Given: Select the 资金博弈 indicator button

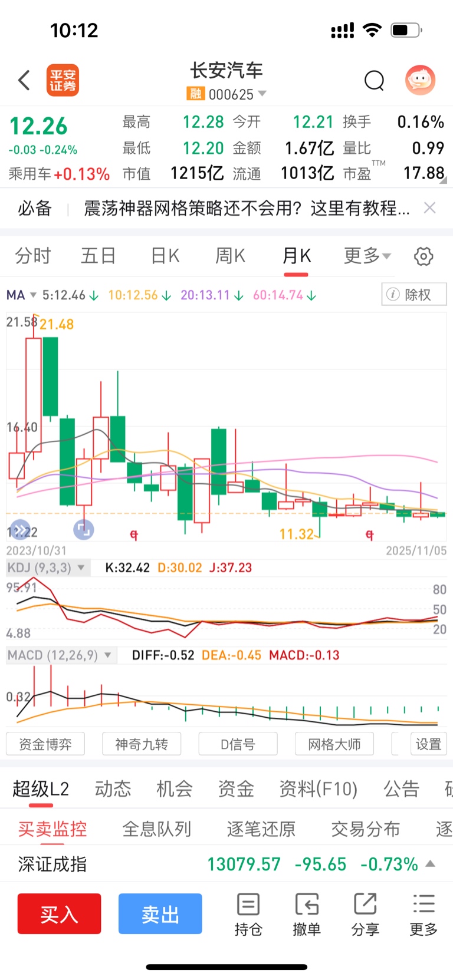Looking at the screenshot, I should click(x=45, y=744).
